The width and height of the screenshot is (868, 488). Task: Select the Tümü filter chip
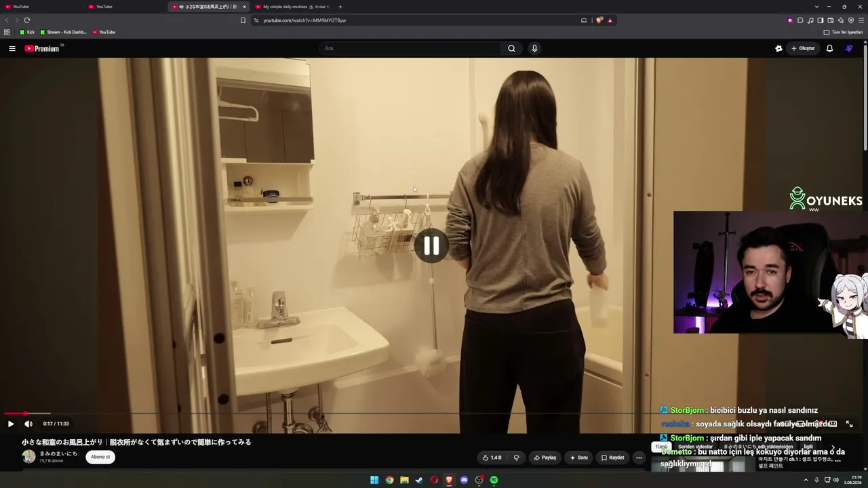click(661, 447)
